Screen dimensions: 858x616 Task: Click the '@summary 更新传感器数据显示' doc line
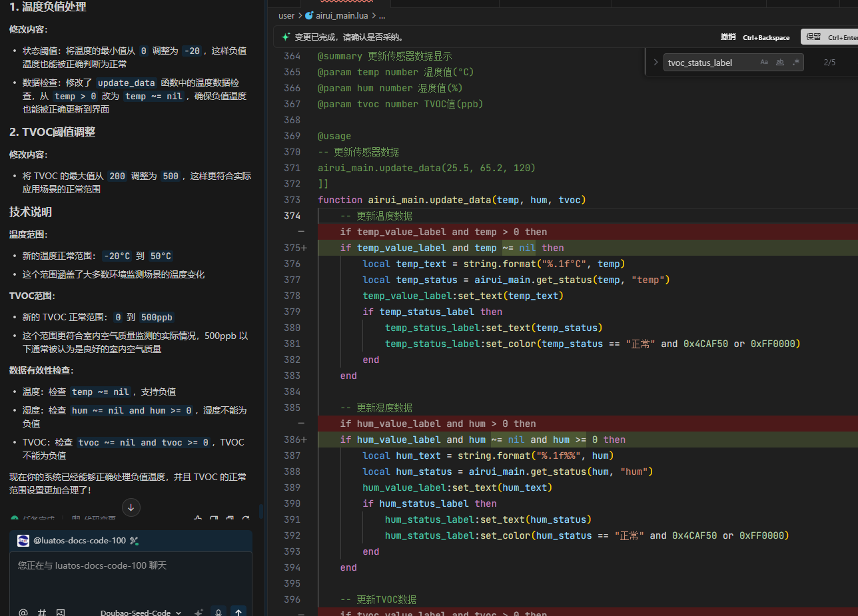pyautogui.click(x=385, y=56)
